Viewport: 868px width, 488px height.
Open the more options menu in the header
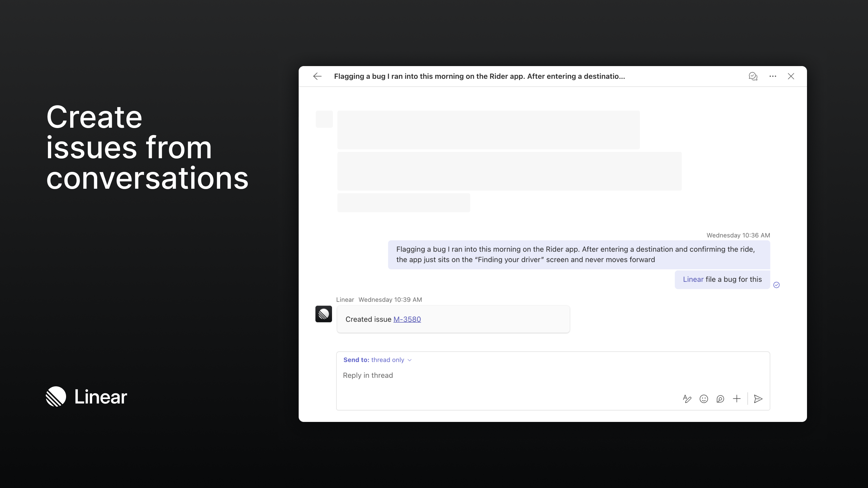(772, 76)
